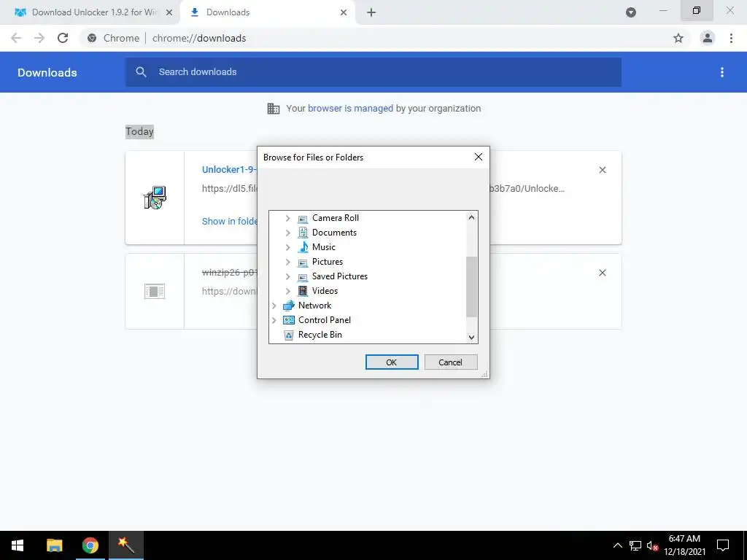This screenshot has height=560, width=747.
Task: Select the Camera Roll folder icon
Action: [x=303, y=219]
